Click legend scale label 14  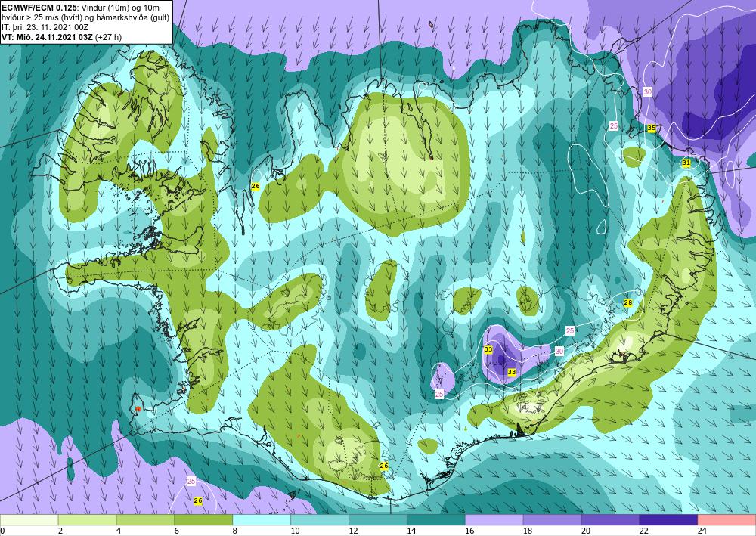[x=411, y=531]
